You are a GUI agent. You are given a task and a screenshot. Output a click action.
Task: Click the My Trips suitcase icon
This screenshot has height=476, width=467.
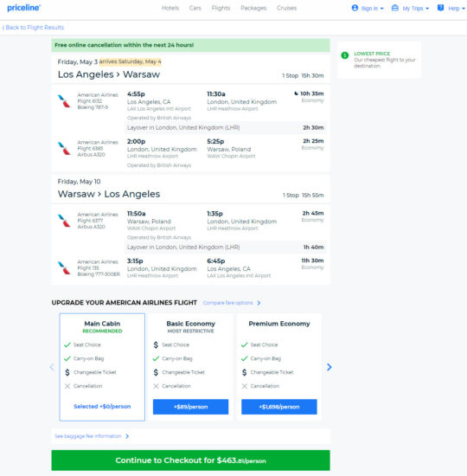[394, 8]
